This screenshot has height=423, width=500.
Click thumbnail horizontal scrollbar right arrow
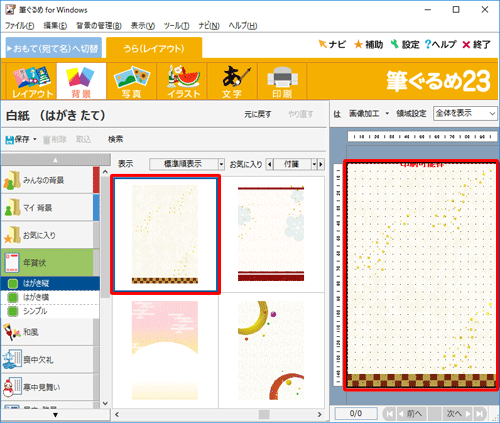[x=319, y=415]
